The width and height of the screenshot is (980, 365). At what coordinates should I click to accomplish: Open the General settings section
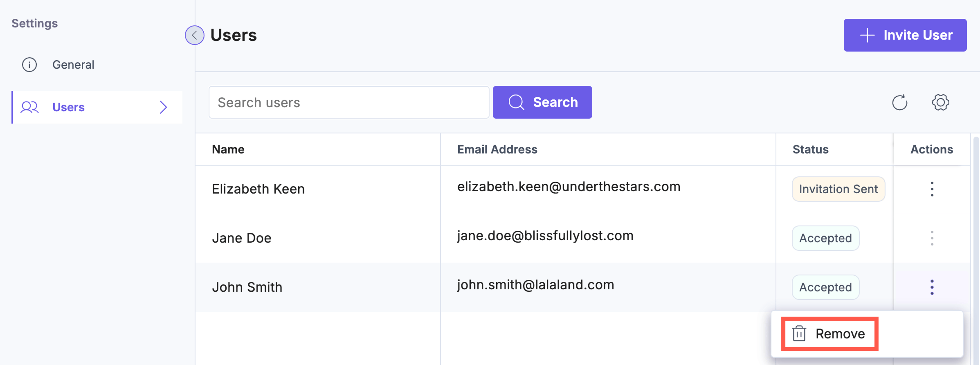pyautogui.click(x=97, y=65)
